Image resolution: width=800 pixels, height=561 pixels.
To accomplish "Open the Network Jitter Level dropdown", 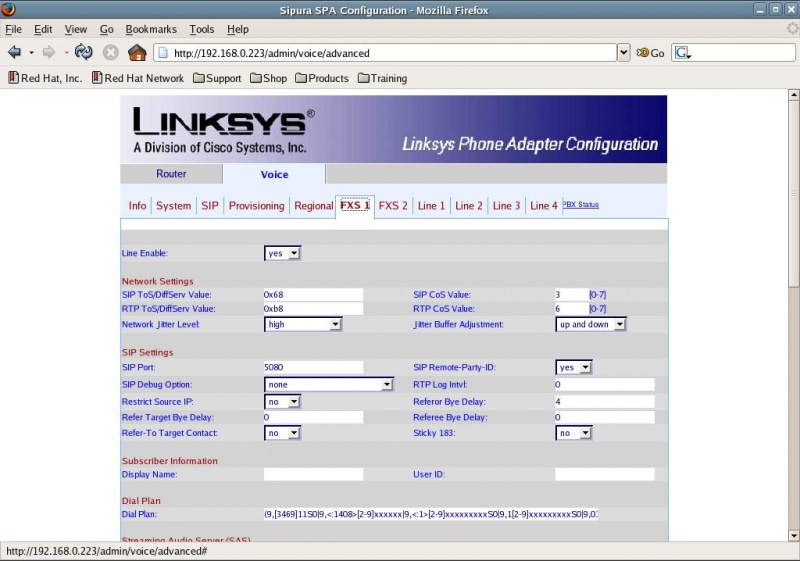I will click(x=303, y=324).
